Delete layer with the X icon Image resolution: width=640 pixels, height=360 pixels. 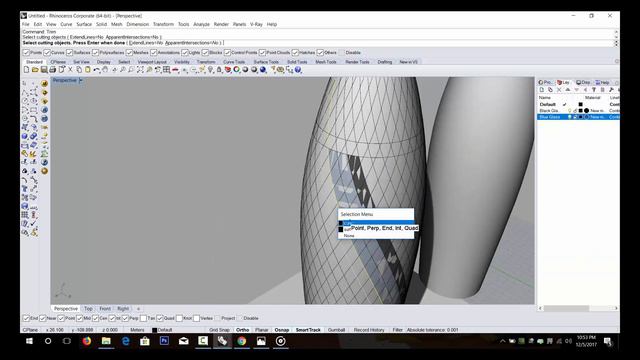pyautogui.click(x=559, y=90)
